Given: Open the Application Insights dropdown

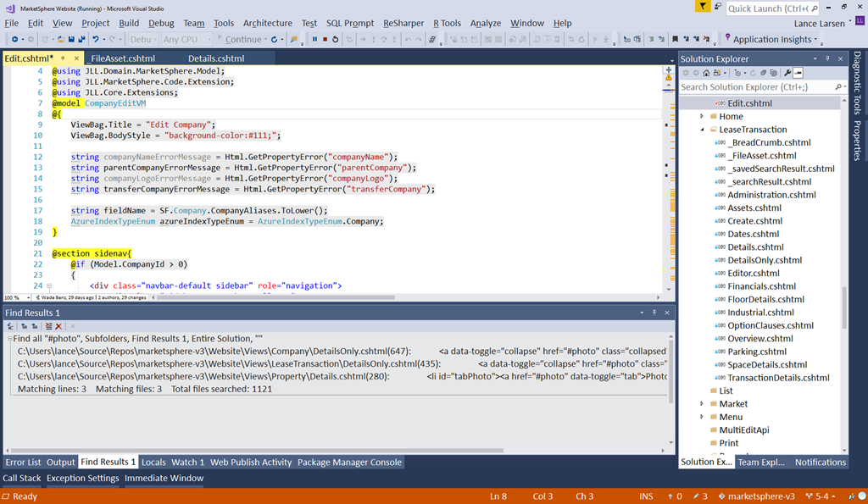Looking at the screenshot, I should click(x=816, y=39).
